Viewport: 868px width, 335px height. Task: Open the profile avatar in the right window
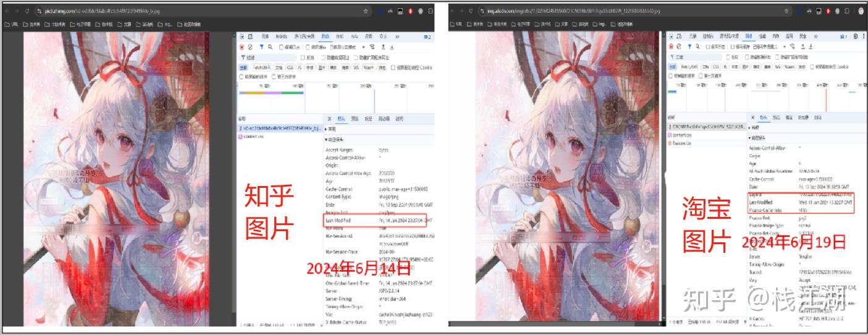(861, 11)
